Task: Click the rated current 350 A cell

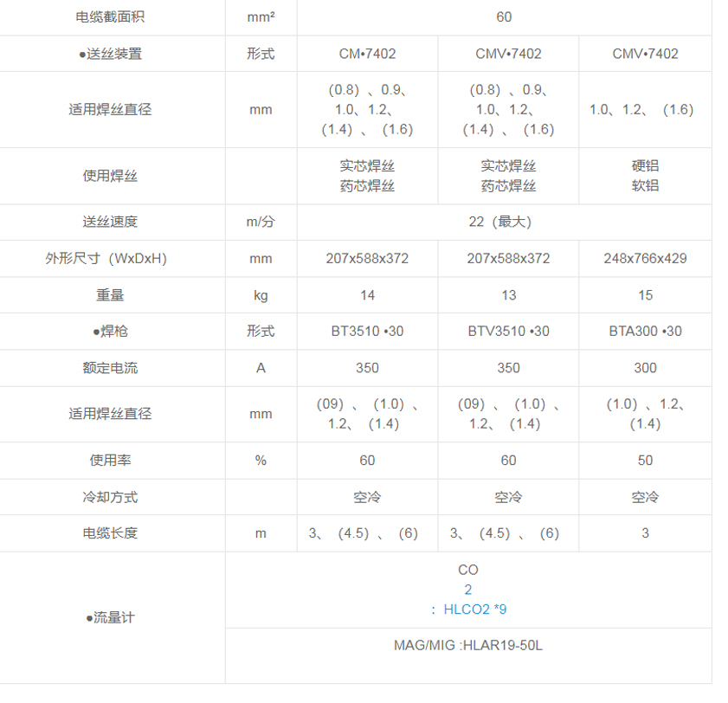Action: (367, 367)
